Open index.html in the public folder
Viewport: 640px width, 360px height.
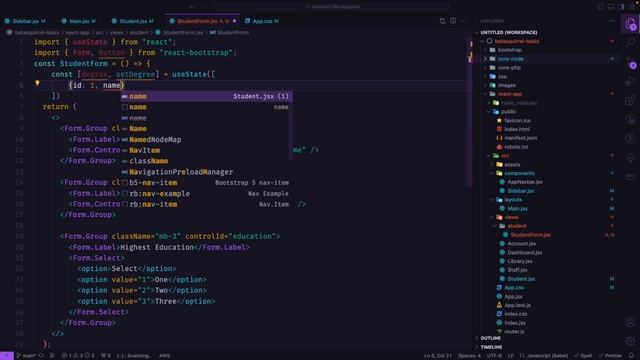tap(517, 129)
